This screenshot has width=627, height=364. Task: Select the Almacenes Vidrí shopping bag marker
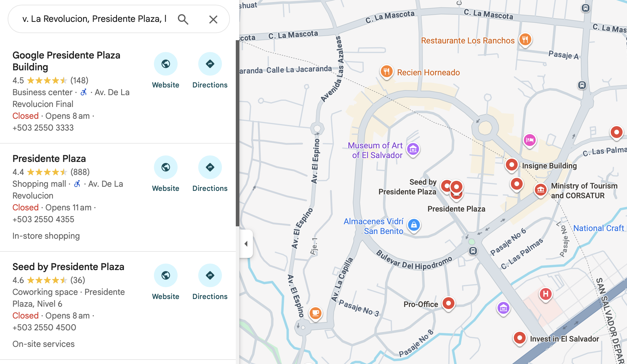click(414, 225)
